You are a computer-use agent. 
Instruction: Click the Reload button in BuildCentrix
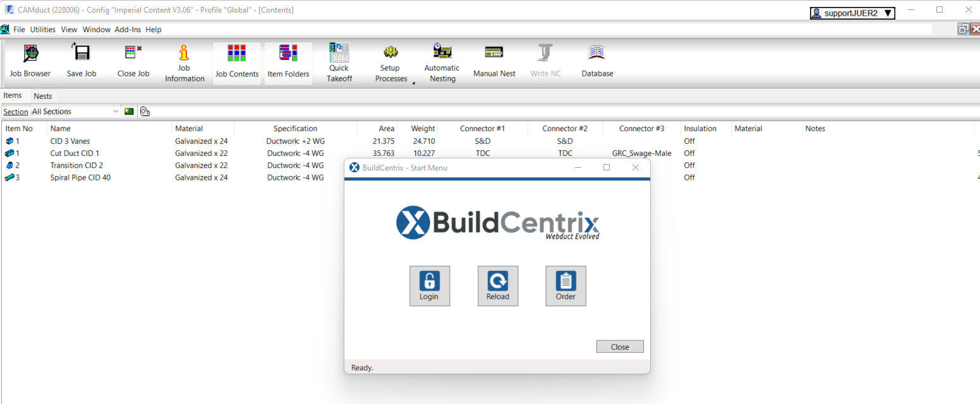(498, 285)
